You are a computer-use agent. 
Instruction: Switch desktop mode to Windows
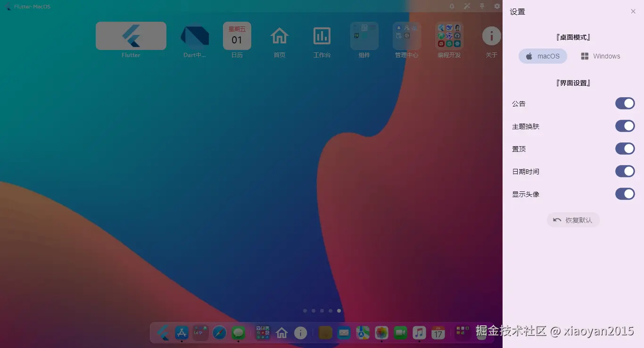click(600, 56)
